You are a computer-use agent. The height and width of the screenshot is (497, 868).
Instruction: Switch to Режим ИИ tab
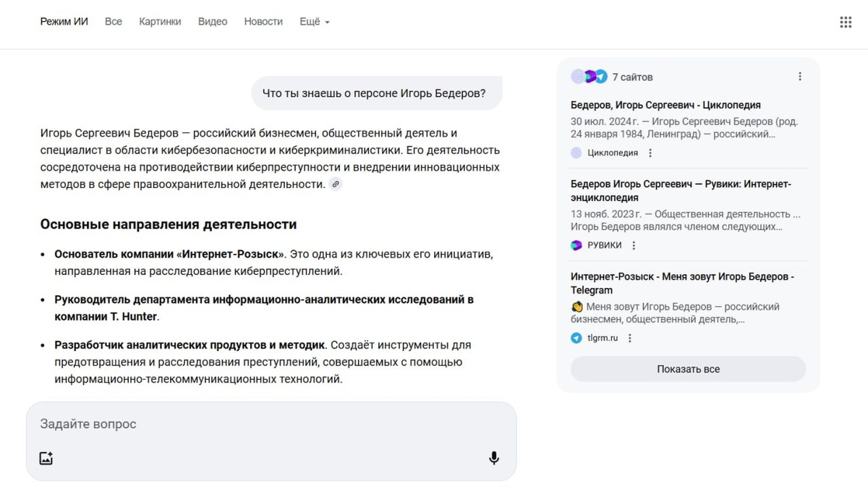tap(64, 22)
